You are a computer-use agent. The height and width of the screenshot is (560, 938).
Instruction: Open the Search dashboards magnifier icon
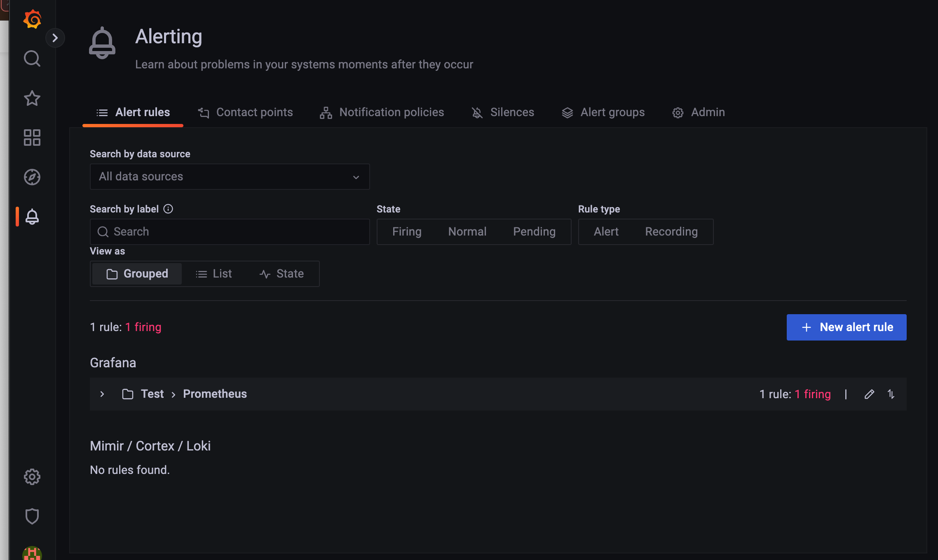32,58
